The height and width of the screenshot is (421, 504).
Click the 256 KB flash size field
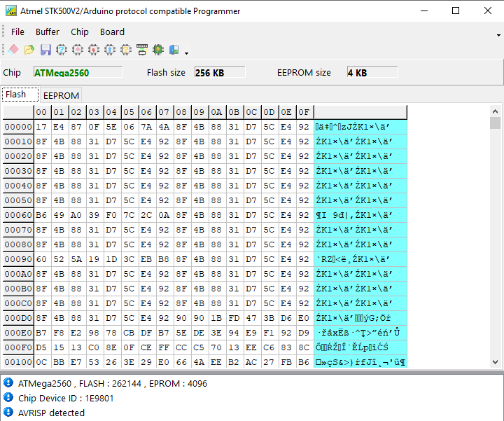(220, 72)
